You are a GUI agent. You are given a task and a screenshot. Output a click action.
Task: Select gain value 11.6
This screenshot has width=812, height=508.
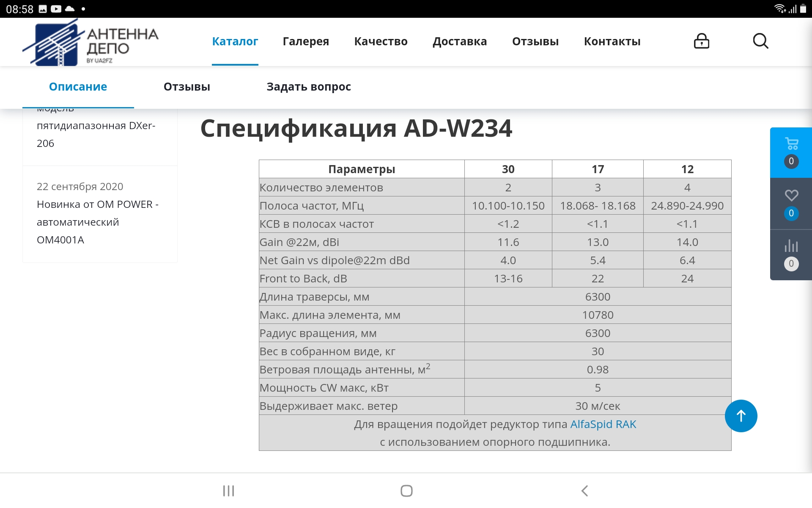tap(508, 242)
